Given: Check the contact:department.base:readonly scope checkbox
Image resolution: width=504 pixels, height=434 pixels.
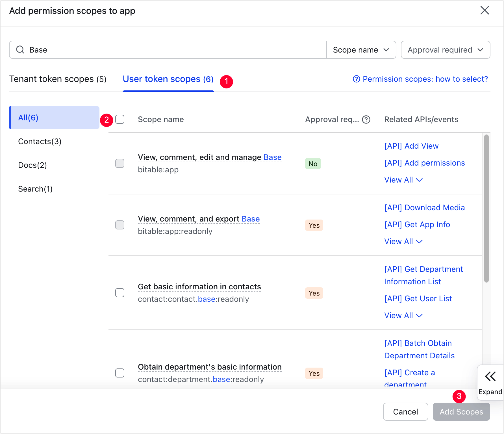Looking at the screenshot, I should tap(120, 373).
